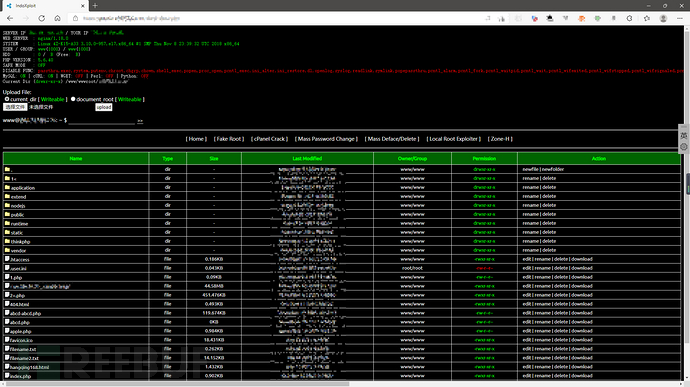Click the vendor folder icon
Screen dimensions: 690x387
tap(7, 250)
